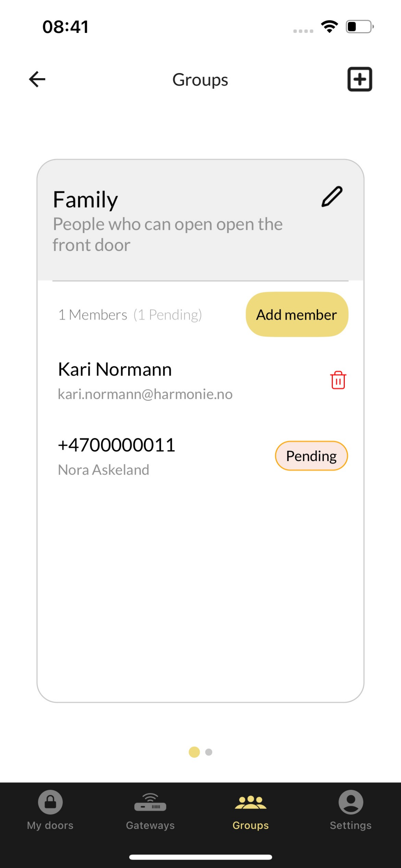
Task: Tap the Pending status badge
Action: (x=311, y=456)
